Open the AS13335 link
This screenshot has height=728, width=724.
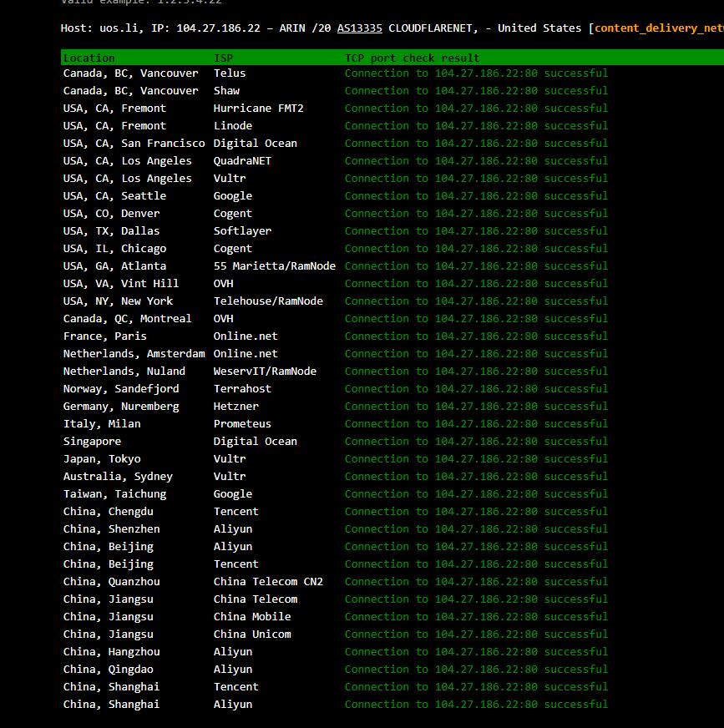pos(359,28)
